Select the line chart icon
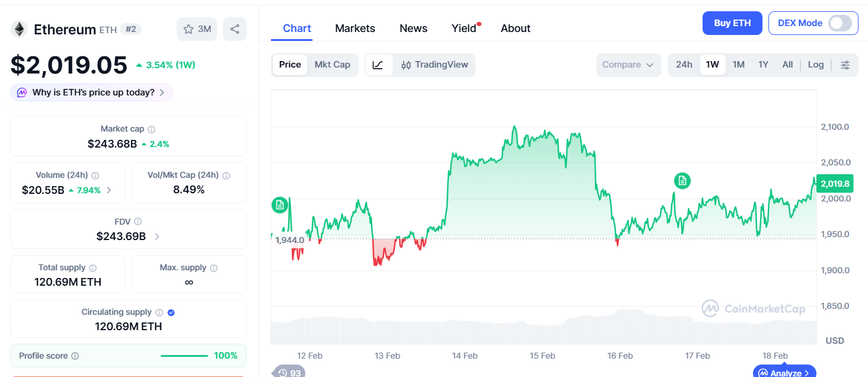Image resolution: width=868 pixels, height=377 pixels. [378, 65]
